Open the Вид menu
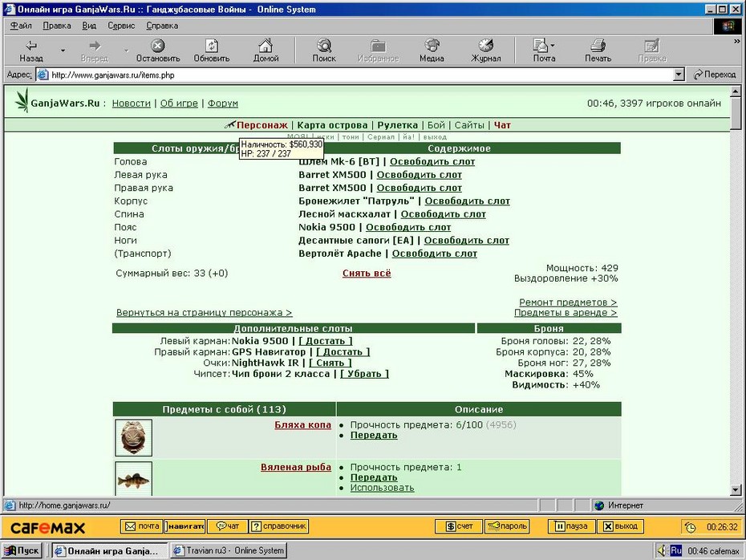746x560 pixels. (x=89, y=26)
